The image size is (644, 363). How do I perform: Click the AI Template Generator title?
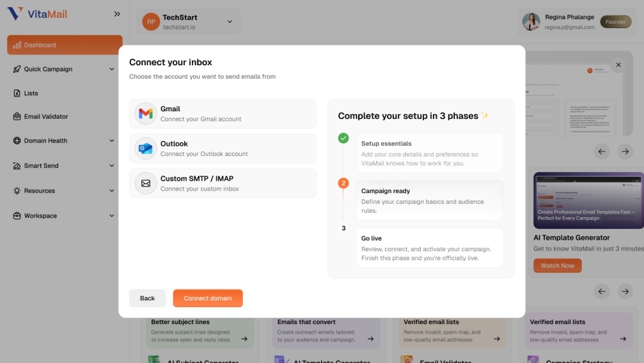pyautogui.click(x=571, y=238)
